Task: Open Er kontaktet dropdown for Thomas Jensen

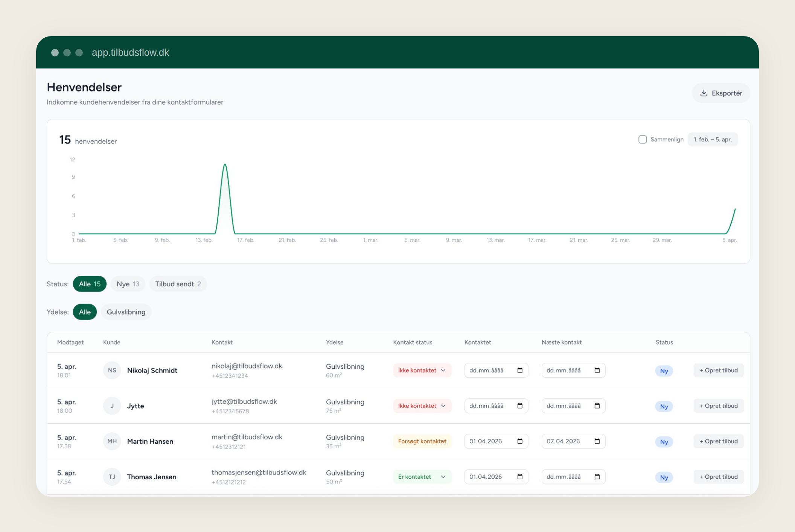Action: point(422,477)
